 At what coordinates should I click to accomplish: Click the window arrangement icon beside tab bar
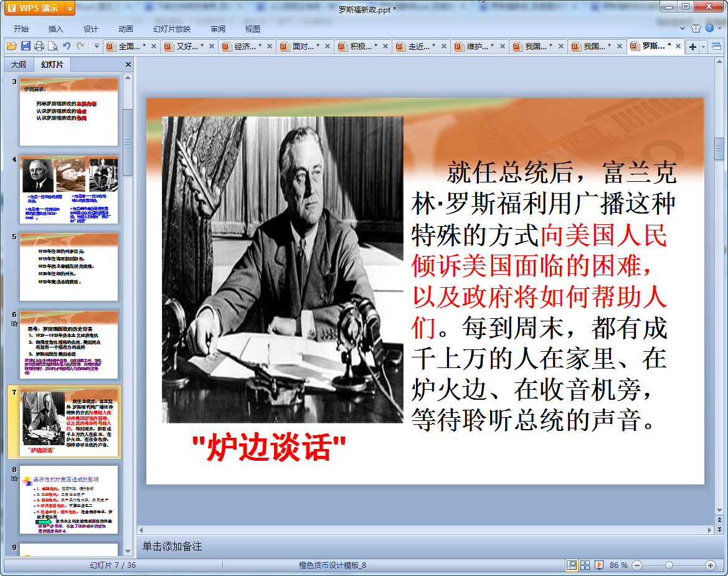[x=716, y=47]
